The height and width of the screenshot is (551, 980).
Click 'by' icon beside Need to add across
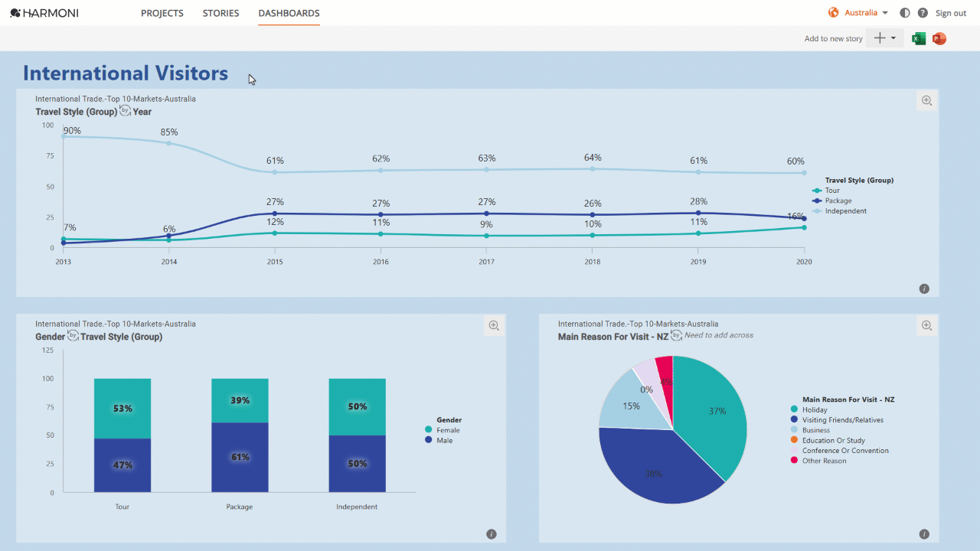[676, 335]
